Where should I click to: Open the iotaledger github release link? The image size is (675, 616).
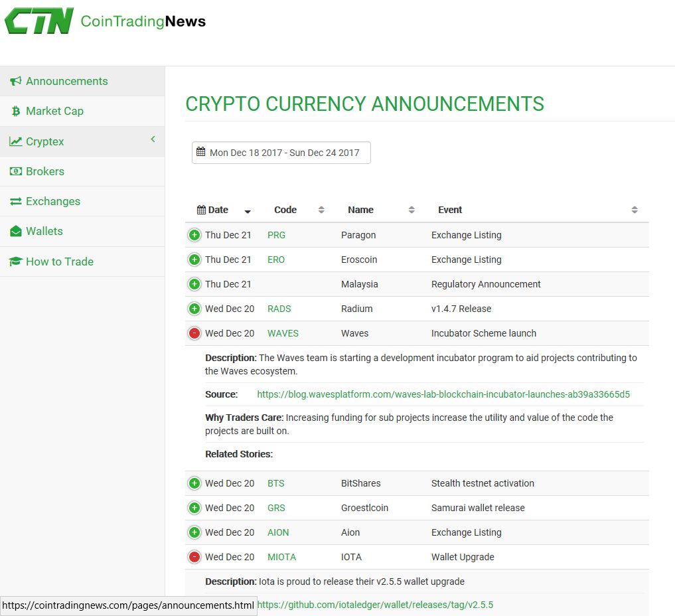[x=376, y=605]
